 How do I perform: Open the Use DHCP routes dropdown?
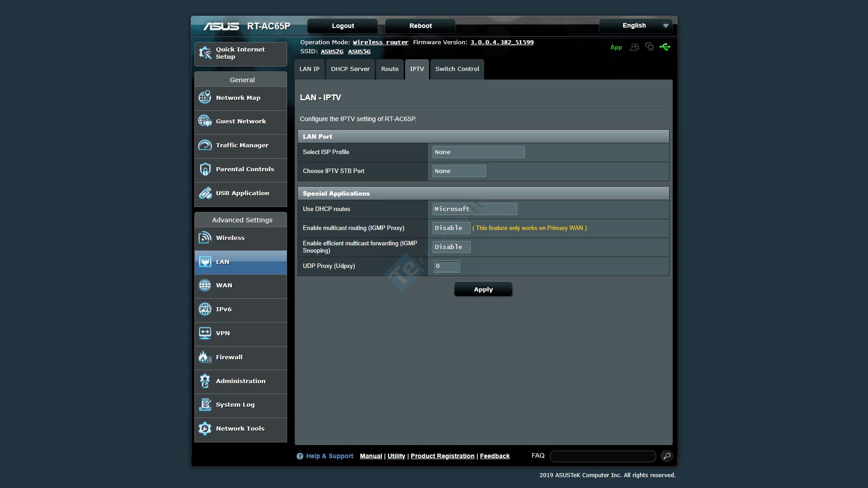pos(474,209)
